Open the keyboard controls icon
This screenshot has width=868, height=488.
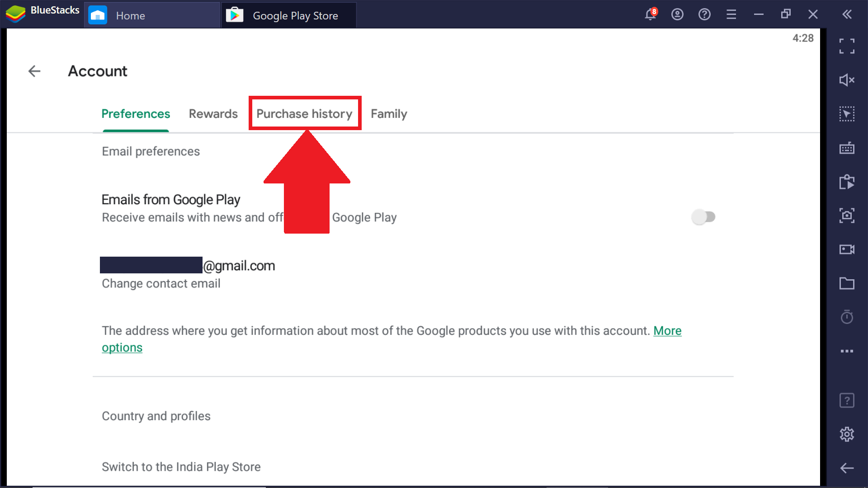(847, 148)
